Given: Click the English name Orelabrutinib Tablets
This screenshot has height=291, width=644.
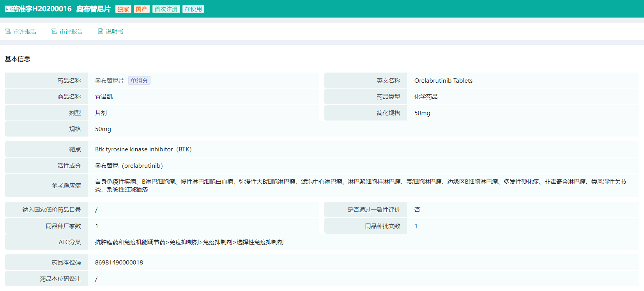Looking at the screenshot, I should pyautogui.click(x=443, y=81).
